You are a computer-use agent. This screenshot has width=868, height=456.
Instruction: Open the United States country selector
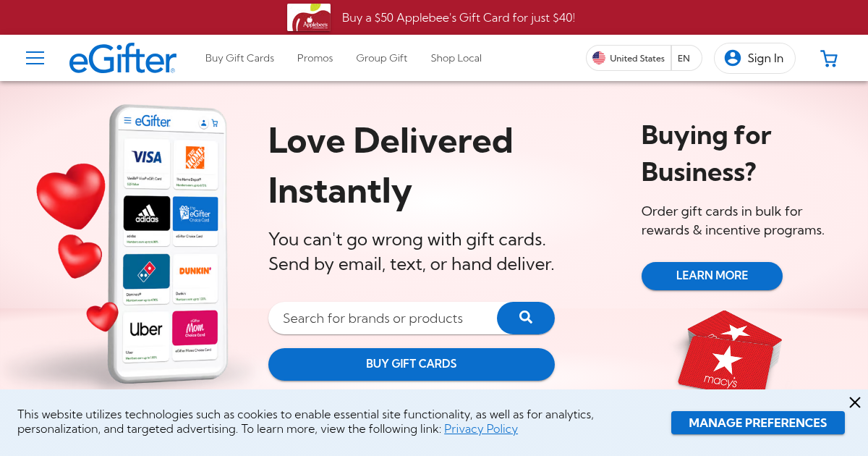tap(628, 58)
